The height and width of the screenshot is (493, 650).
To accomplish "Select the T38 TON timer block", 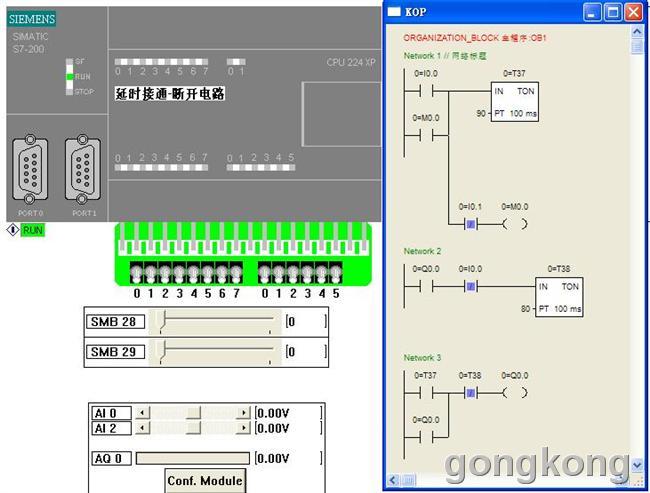I will [559, 297].
